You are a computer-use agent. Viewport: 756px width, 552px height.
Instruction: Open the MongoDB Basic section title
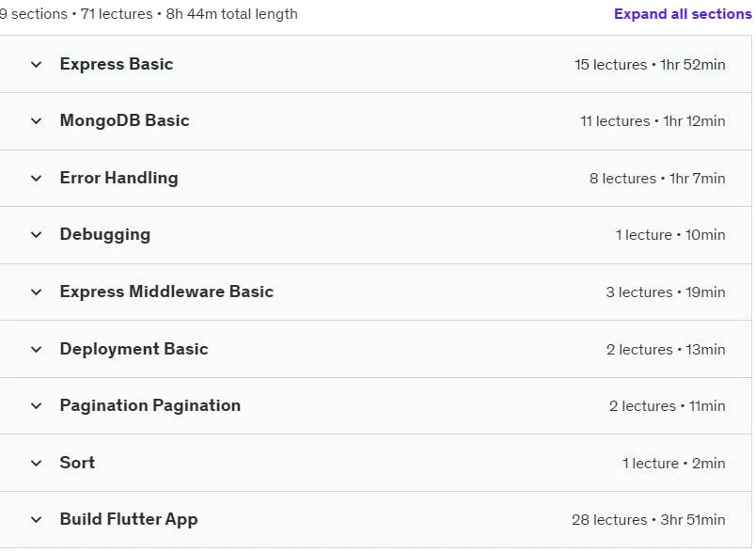coord(124,120)
